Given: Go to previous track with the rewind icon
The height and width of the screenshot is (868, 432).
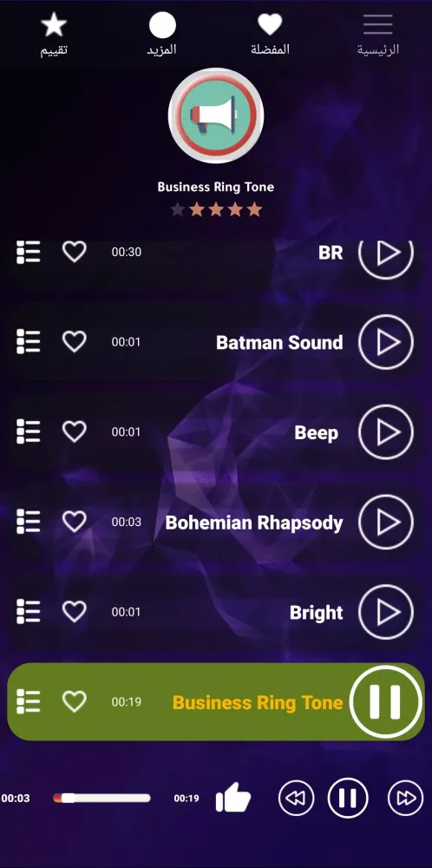Looking at the screenshot, I should [296, 798].
